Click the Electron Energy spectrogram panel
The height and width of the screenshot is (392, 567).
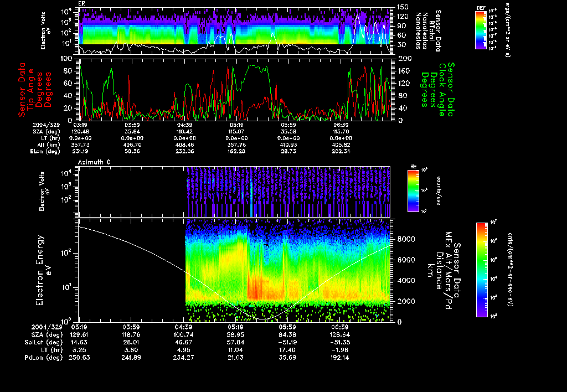click(x=234, y=271)
